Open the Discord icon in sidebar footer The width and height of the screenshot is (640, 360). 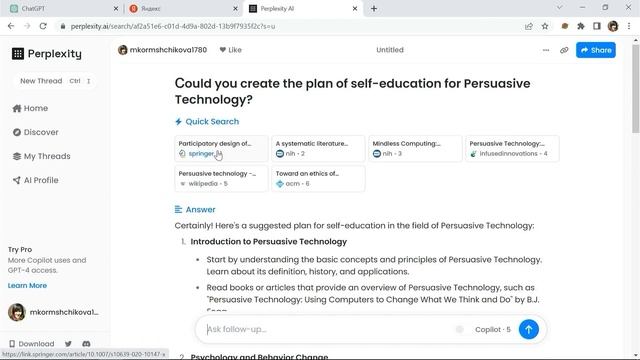coord(86,344)
